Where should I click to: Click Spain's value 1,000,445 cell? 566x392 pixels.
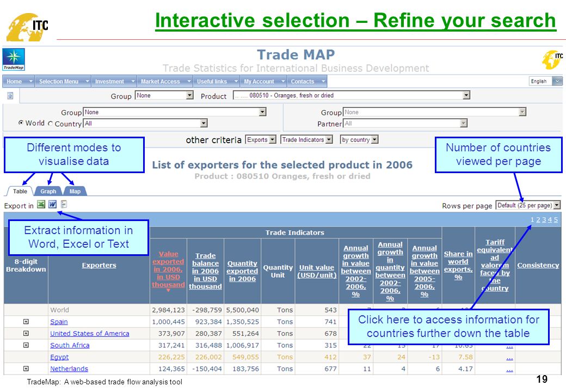click(x=168, y=322)
